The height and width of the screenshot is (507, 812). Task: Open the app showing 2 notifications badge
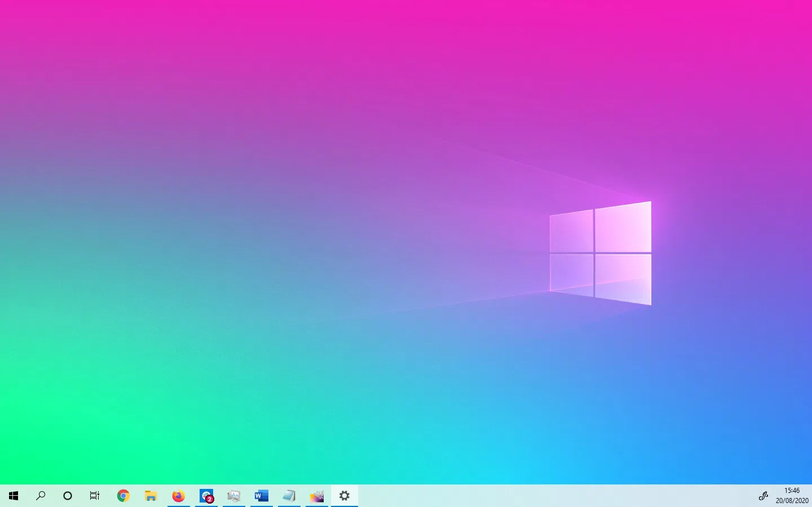point(206,496)
